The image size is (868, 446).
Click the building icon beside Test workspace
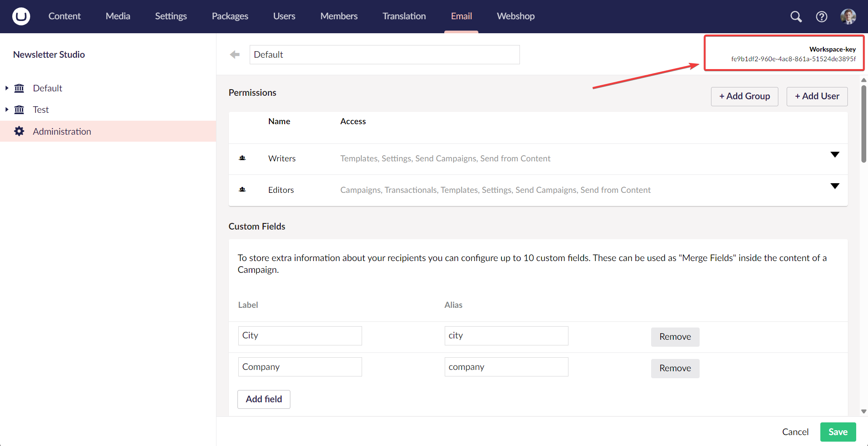click(x=19, y=109)
